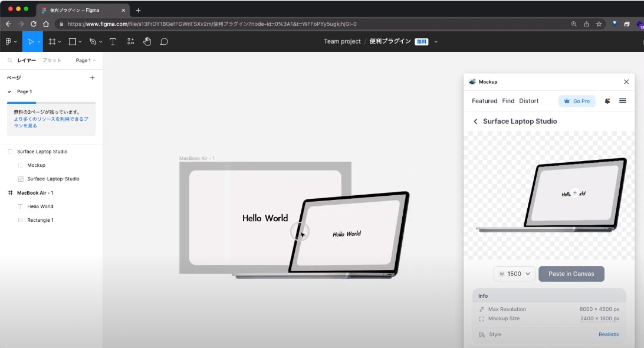Expand the Frame tool dropdown arrow
Screen dimensions: 644x348
(x=60, y=42)
